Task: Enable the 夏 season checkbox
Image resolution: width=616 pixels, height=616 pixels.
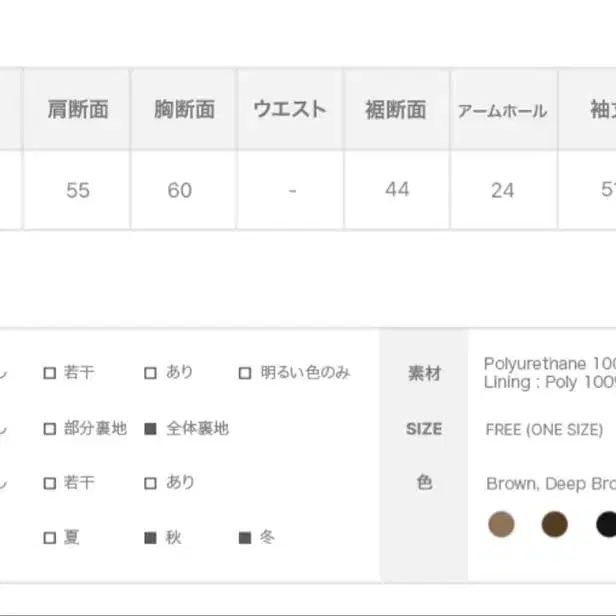Action: pyautogui.click(x=49, y=538)
